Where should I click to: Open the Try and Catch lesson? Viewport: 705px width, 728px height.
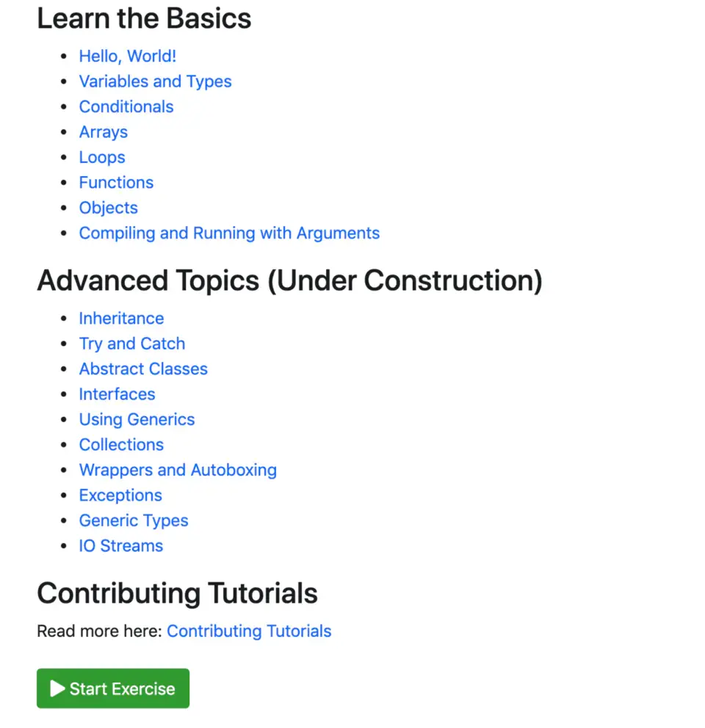(x=132, y=343)
